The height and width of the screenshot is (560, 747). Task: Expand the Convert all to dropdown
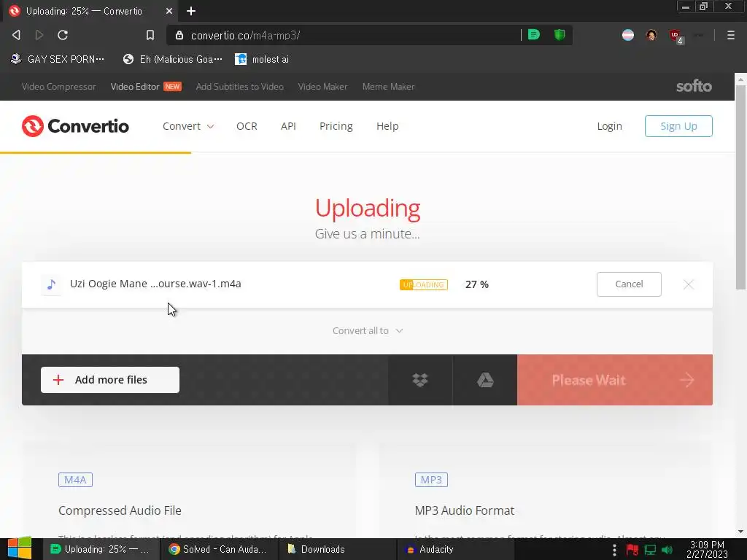[368, 330]
